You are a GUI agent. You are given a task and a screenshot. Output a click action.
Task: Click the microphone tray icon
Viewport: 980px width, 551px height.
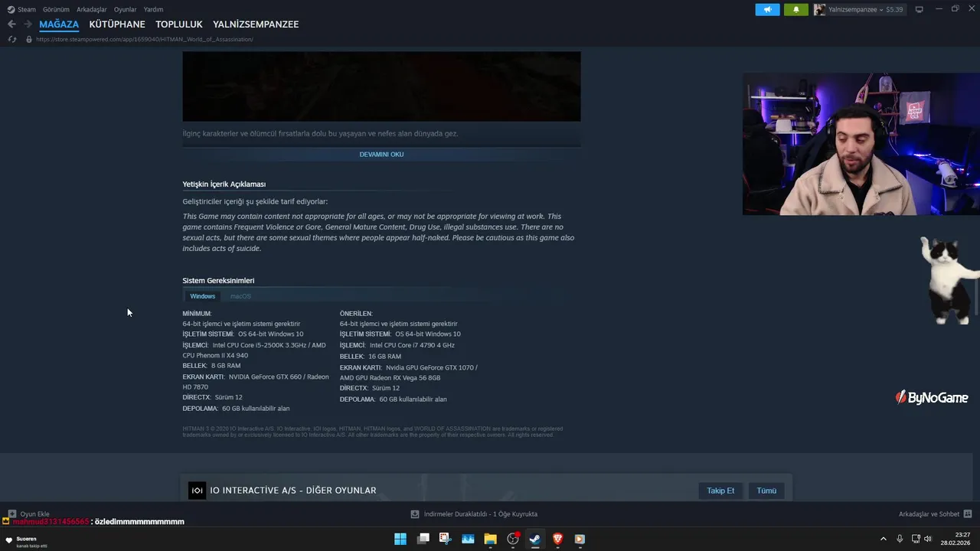pyautogui.click(x=900, y=539)
